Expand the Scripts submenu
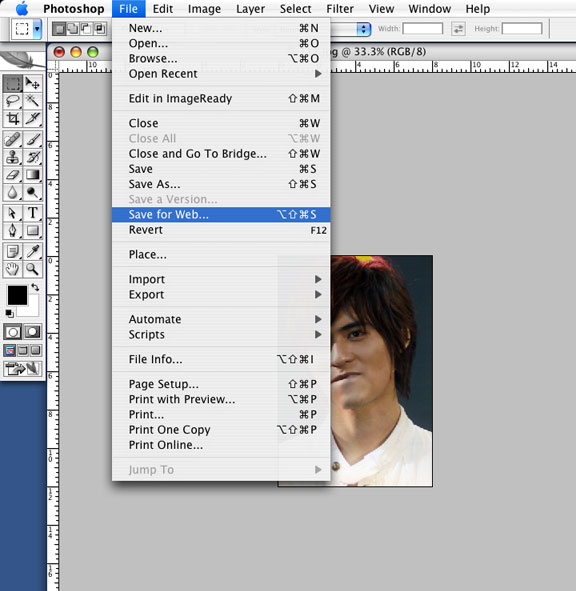576x591 pixels. click(x=221, y=334)
